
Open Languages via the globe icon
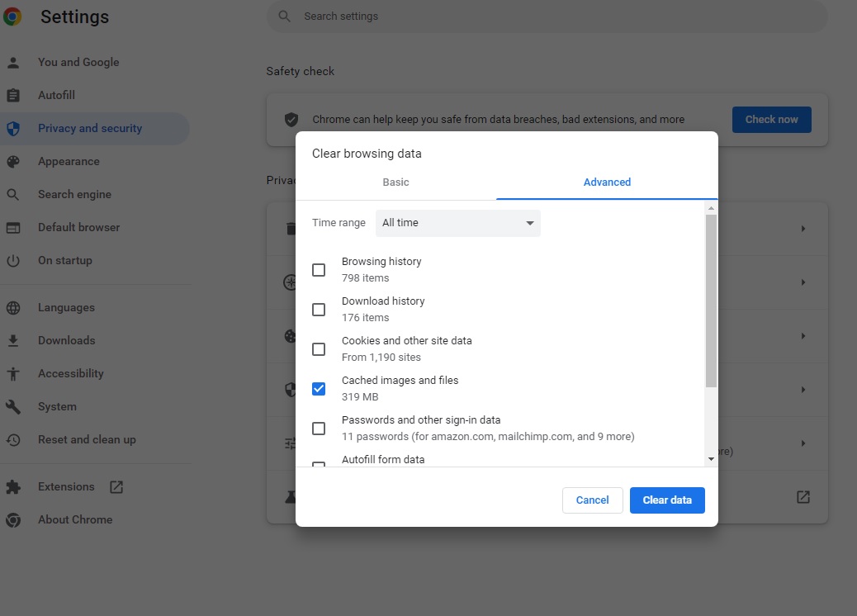click(x=13, y=308)
